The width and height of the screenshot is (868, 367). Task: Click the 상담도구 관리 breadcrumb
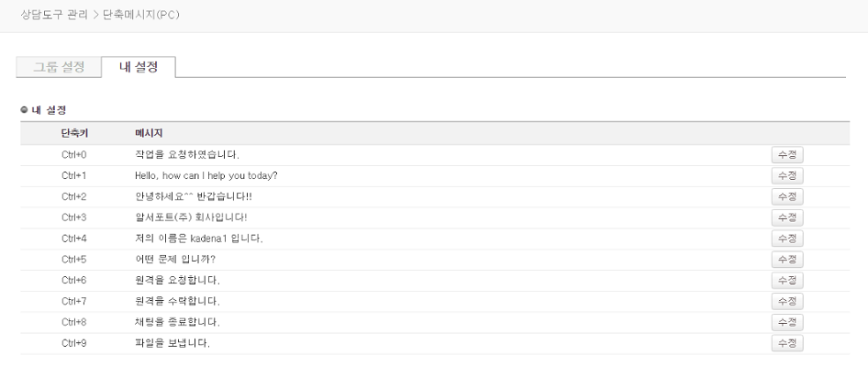[x=54, y=15]
